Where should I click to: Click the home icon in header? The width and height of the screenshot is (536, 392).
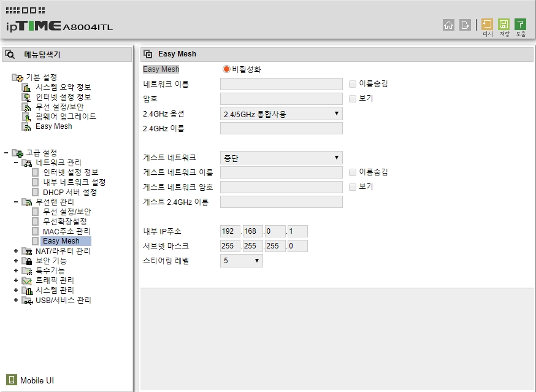pos(448,25)
